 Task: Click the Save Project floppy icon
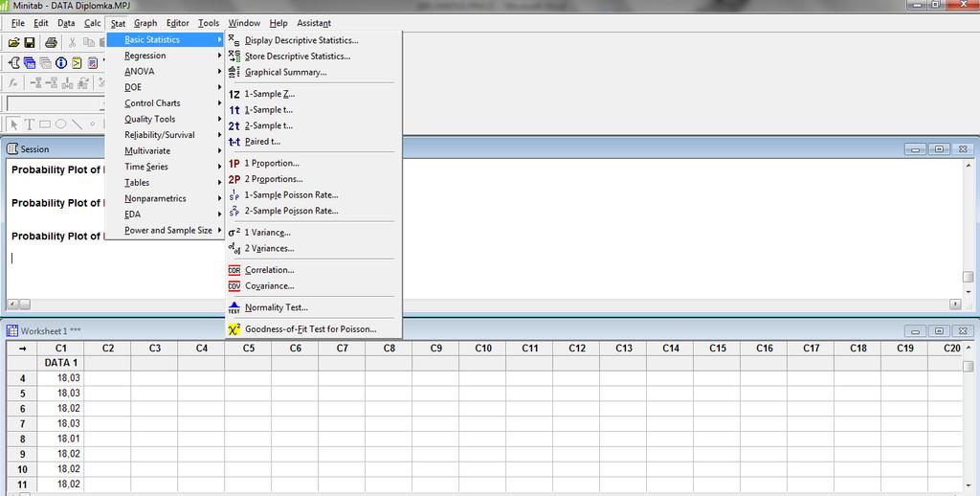click(30, 42)
